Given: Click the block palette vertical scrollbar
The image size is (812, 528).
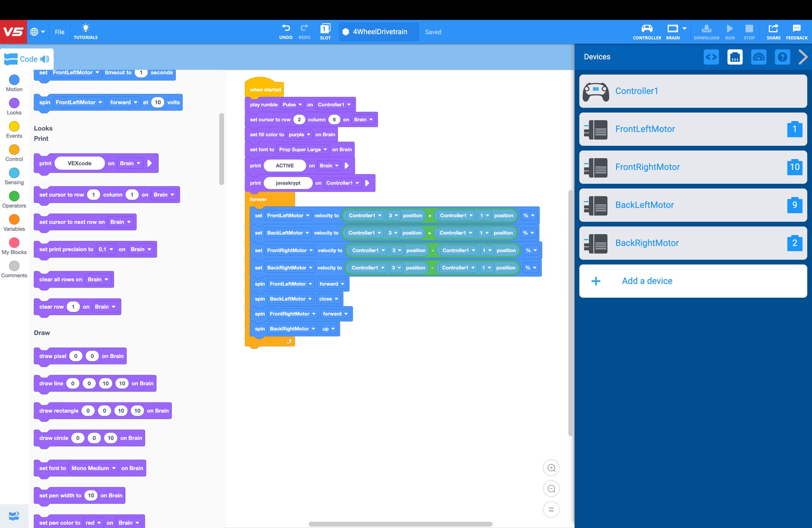Looking at the screenshot, I should pyautogui.click(x=222, y=149).
